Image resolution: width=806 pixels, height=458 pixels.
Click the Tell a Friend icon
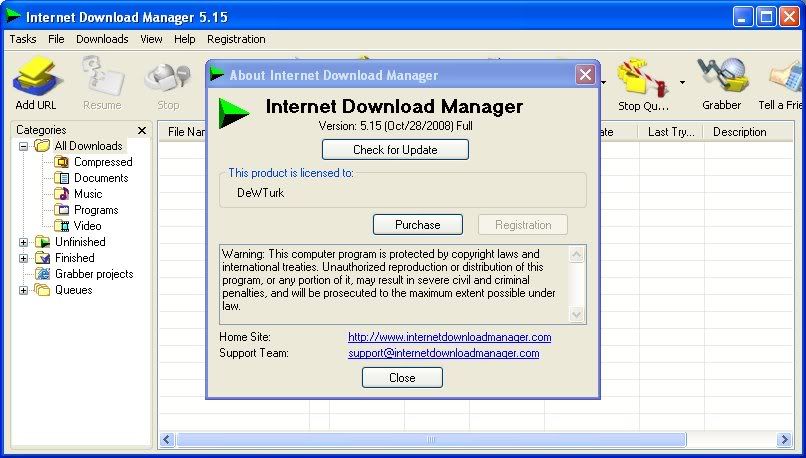(784, 80)
